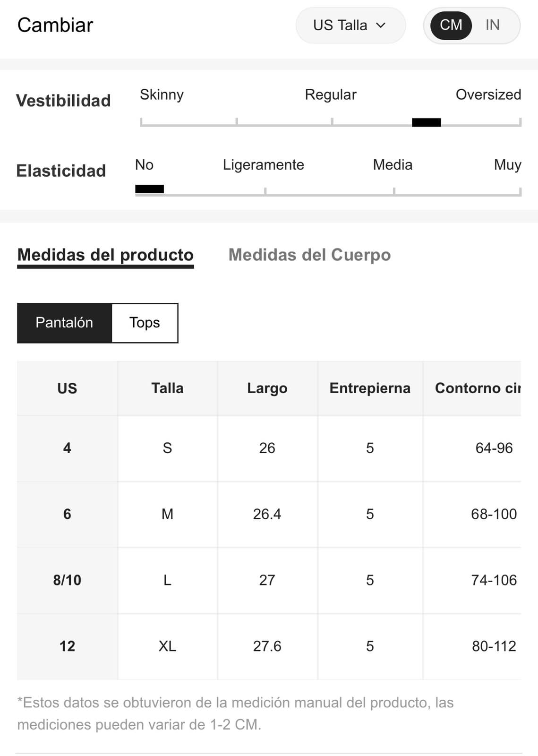Select the size M cell
The height and width of the screenshot is (756, 538).
click(167, 514)
